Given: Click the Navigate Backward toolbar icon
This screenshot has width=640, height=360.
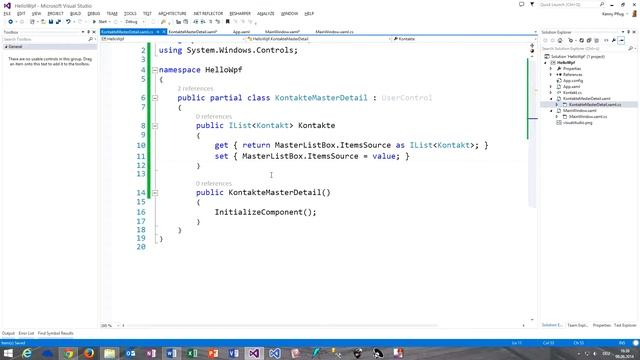Looking at the screenshot, I should point(11,22).
